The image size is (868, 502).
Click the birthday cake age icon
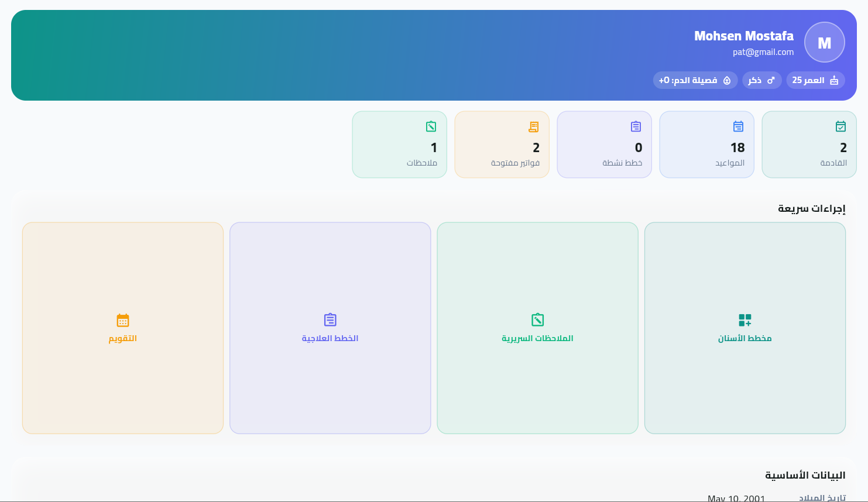click(x=834, y=80)
